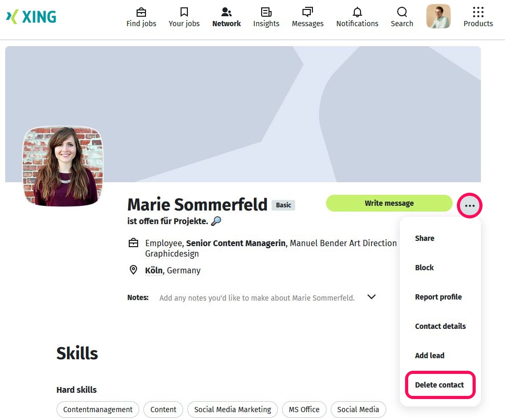This screenshot has width=505, height=420.
Task: Open the three-dot more actions button
Action: [x=470, y=206]
